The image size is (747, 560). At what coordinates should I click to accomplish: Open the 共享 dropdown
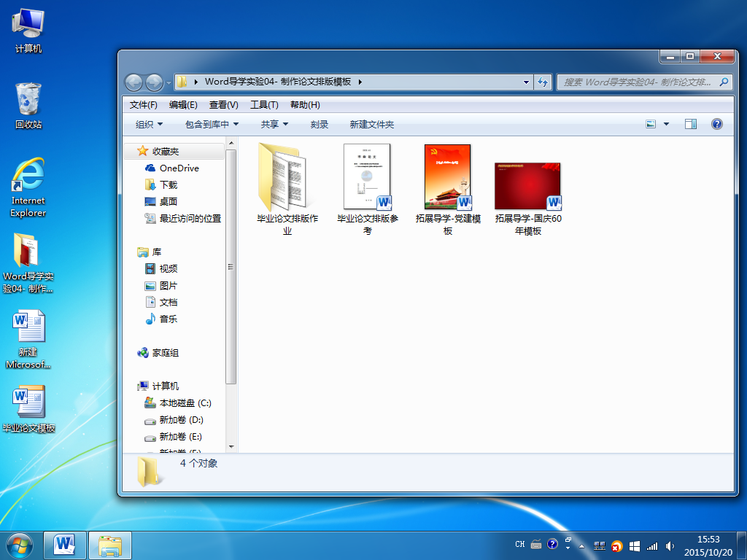pyautogui.click(x=274, y=124)
